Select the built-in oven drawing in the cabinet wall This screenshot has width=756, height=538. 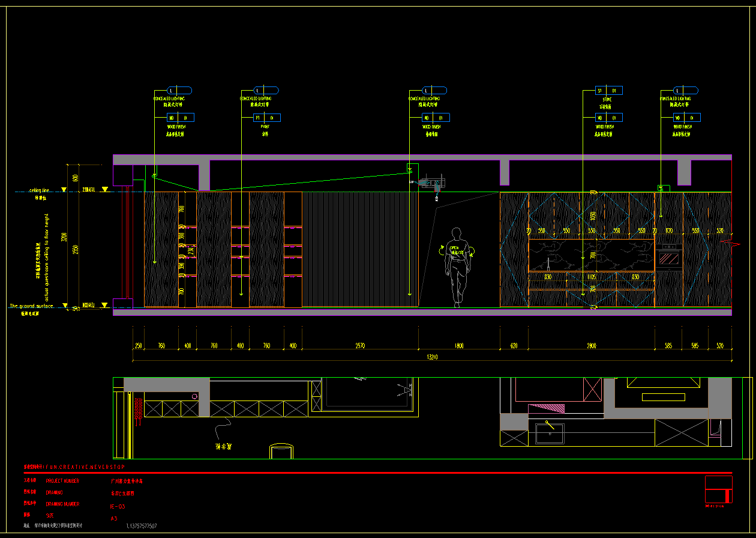pyautogui.click(x=668, y=256)
